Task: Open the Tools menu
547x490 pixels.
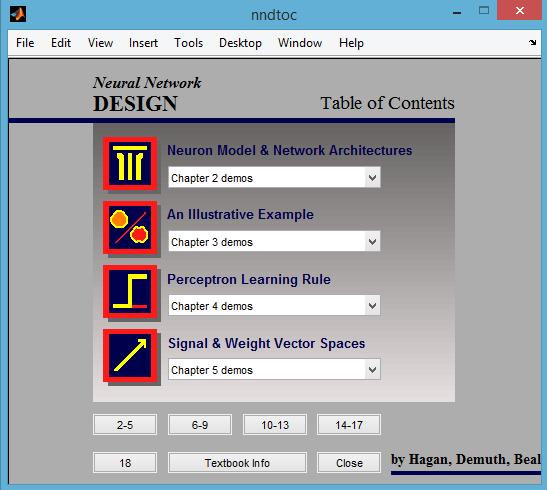Action: 188,43
